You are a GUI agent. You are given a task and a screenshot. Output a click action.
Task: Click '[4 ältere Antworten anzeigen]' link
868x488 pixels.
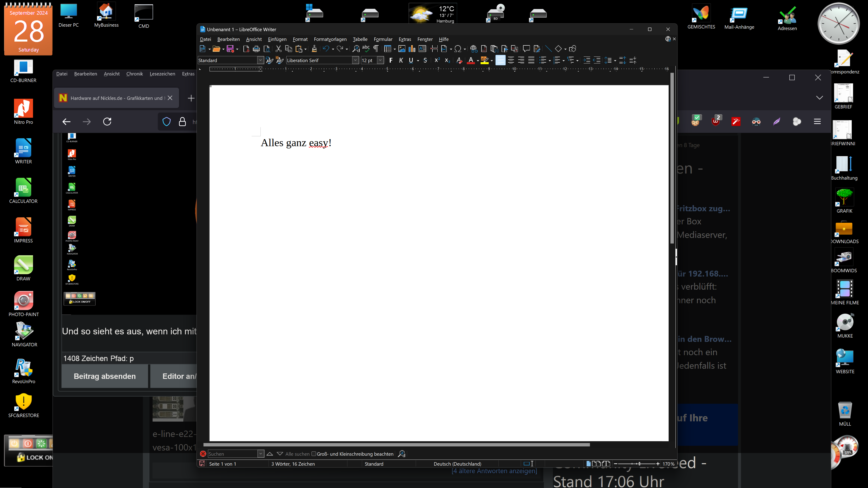[494, 471]
